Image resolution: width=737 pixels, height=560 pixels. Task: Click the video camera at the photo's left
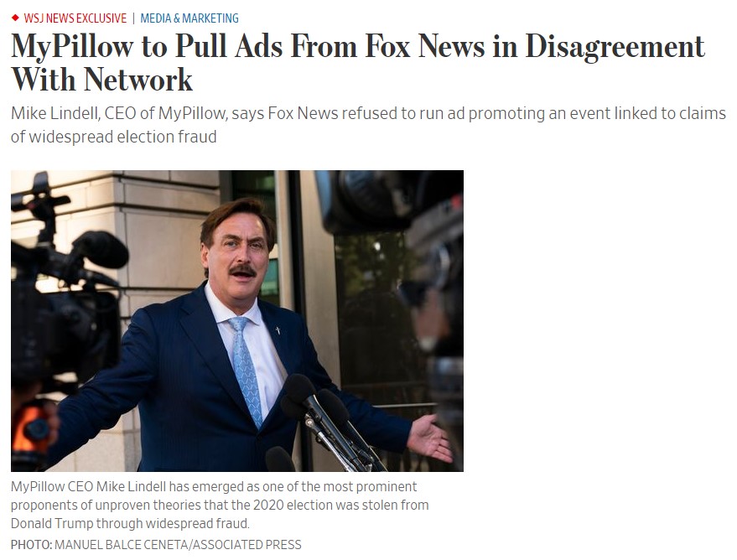pyautogui.click(x=65, y=301)
